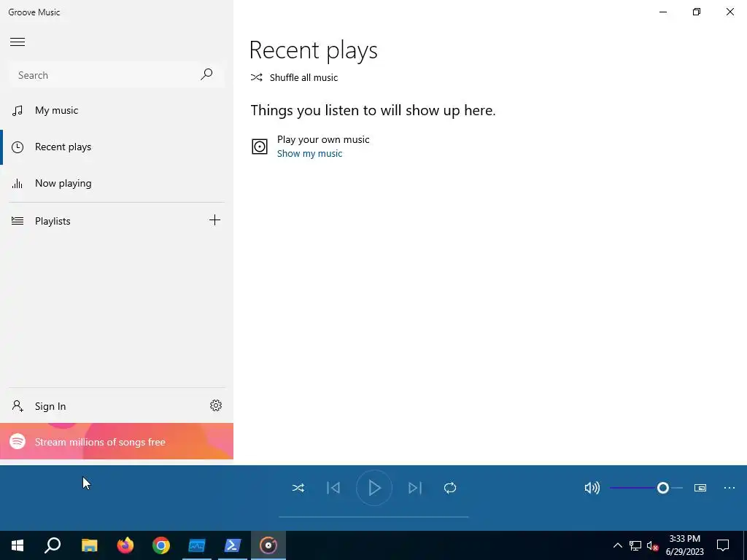
Task: Open the blue monitor graph taskbar app
Action: (x=197, y=545)
